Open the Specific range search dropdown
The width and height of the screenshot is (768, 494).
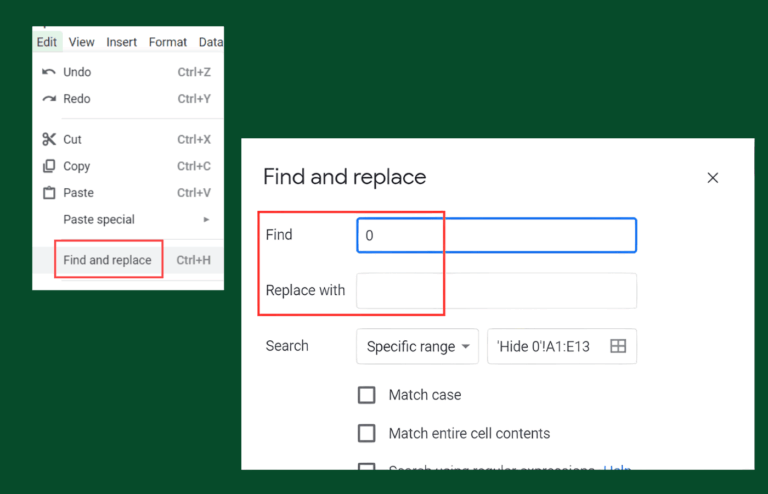pos(417,347)
